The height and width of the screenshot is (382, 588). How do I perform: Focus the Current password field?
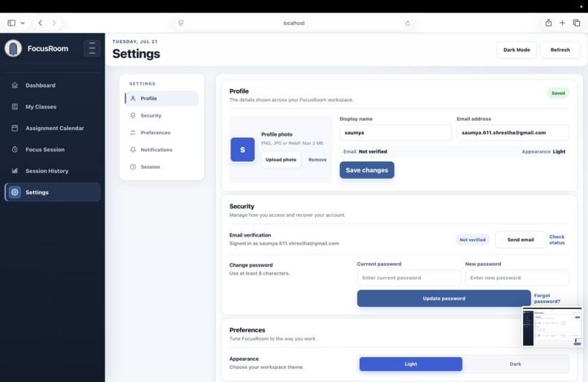pyautogui.click(x=409, y=278)
